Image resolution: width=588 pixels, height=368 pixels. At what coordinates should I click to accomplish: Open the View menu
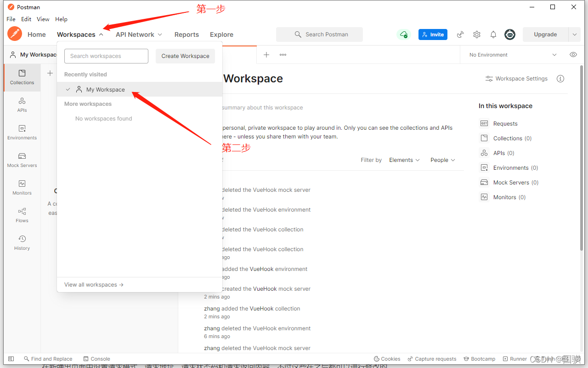click(43, 19)
